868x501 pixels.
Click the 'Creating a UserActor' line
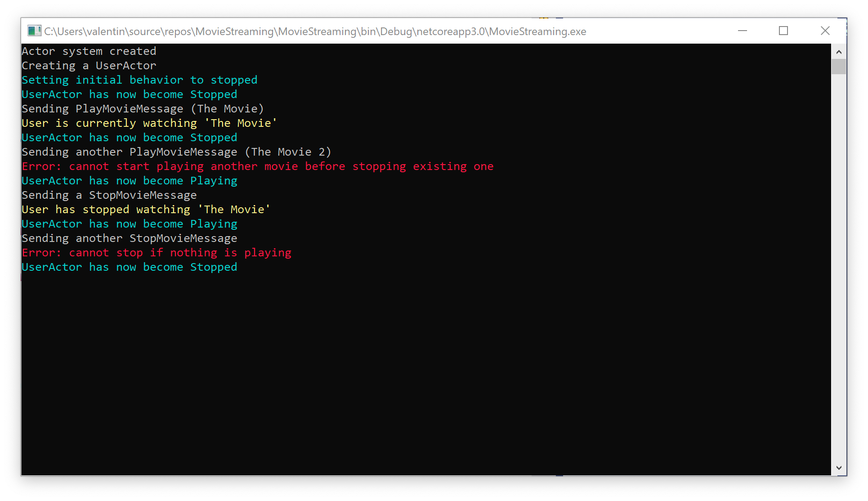pyautogui.click(x=89, y=66)
